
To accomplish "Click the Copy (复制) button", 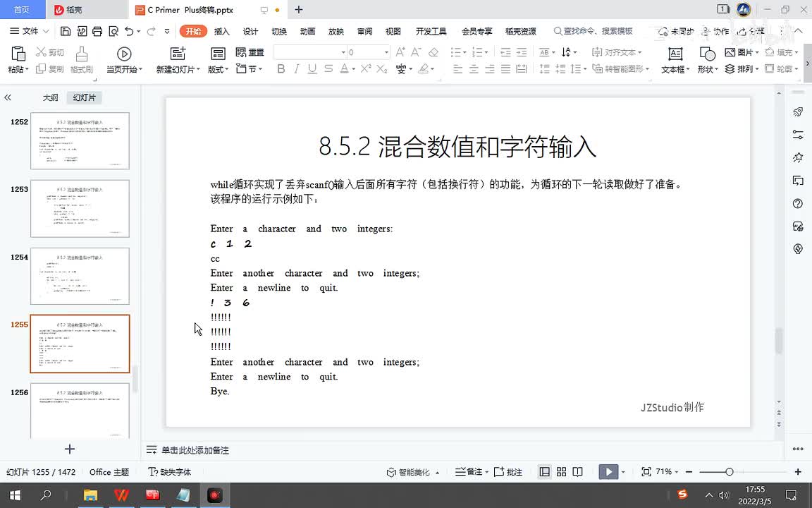I will click(50, 69).
